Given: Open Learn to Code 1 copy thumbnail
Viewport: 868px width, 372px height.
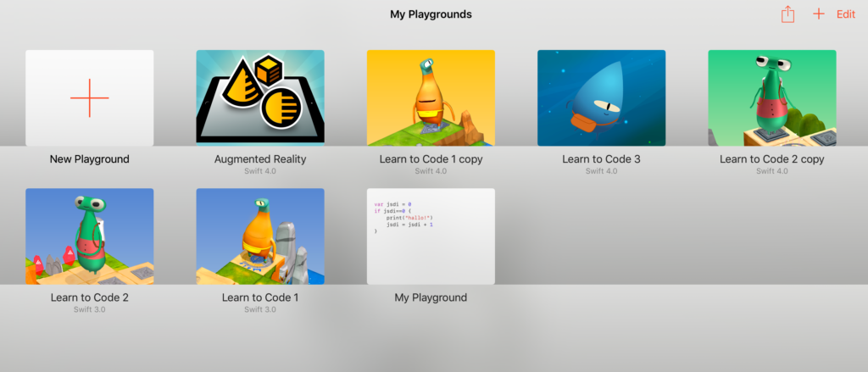Looking at the screenshot, I should tap(431, 98).
